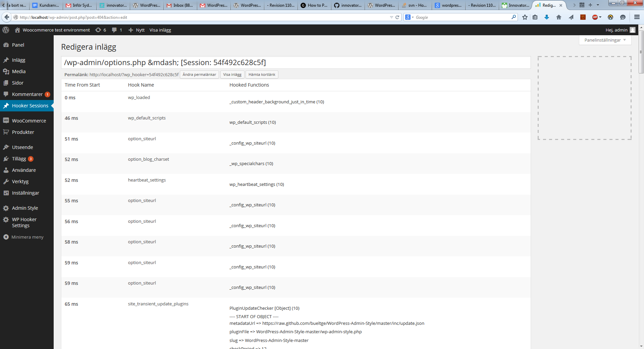Open the Firefox hamburger menu
Viewport: 644px width, 349px height.
click(x=637, y=17)
